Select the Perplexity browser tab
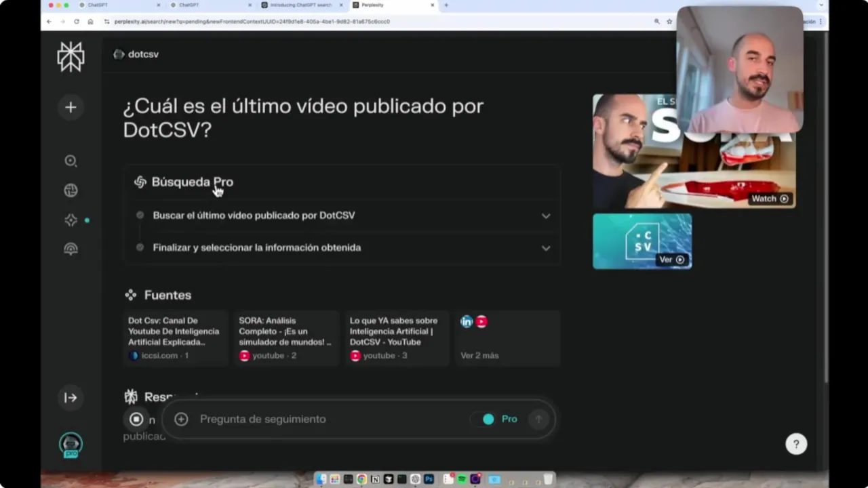The image size is (868, 488). tap(392, 5)
